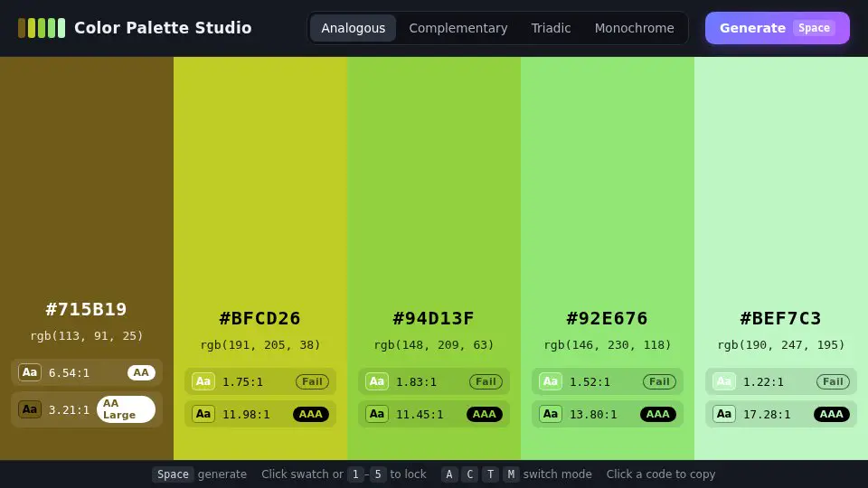This screenshot has width=868, height=488.
Task: Copy hex code #94D13F
Action: click(433, 318)
